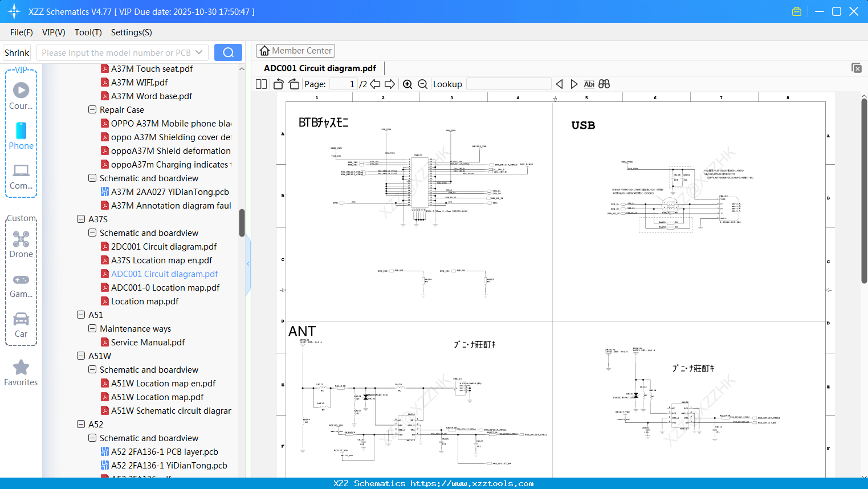Open A52 2FA136-1 PCB layer.pcb
Screen dimensions: 868x489
coord(164,451)
